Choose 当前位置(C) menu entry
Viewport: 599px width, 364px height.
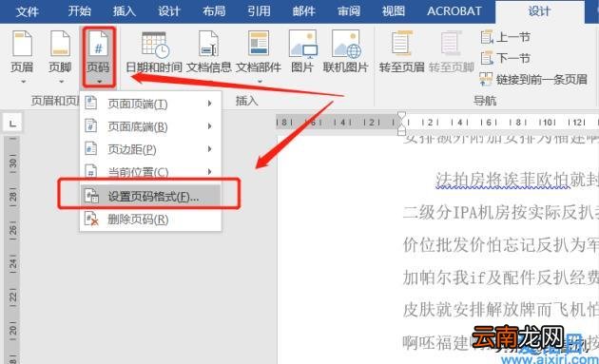tap(150, 171)
